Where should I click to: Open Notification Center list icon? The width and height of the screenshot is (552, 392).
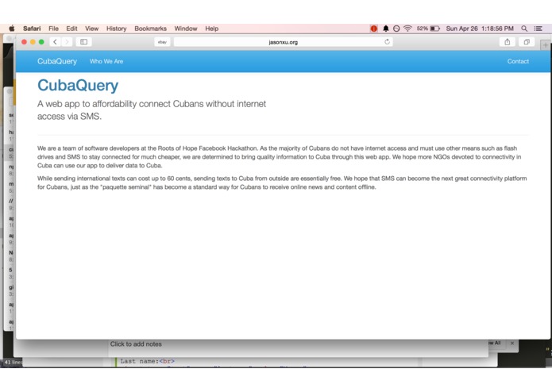coord(538,29)
